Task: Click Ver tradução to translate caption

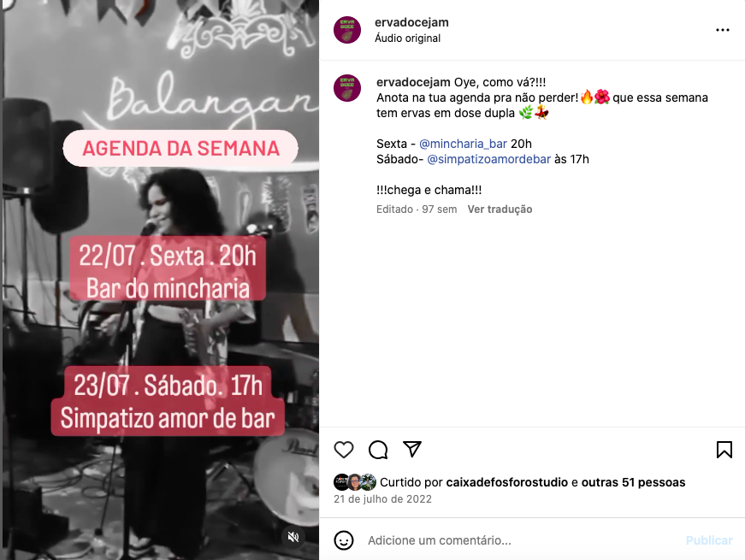Action: point(500,209)
